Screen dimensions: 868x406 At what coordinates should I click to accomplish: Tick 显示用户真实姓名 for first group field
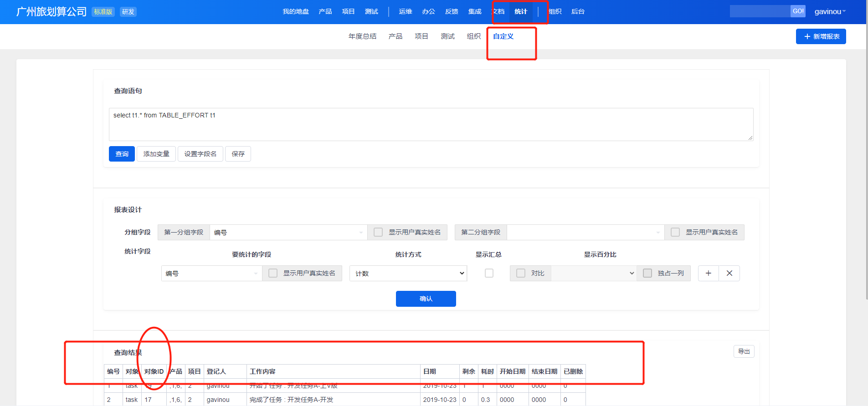pyautogui.click(x=378, y=232)
